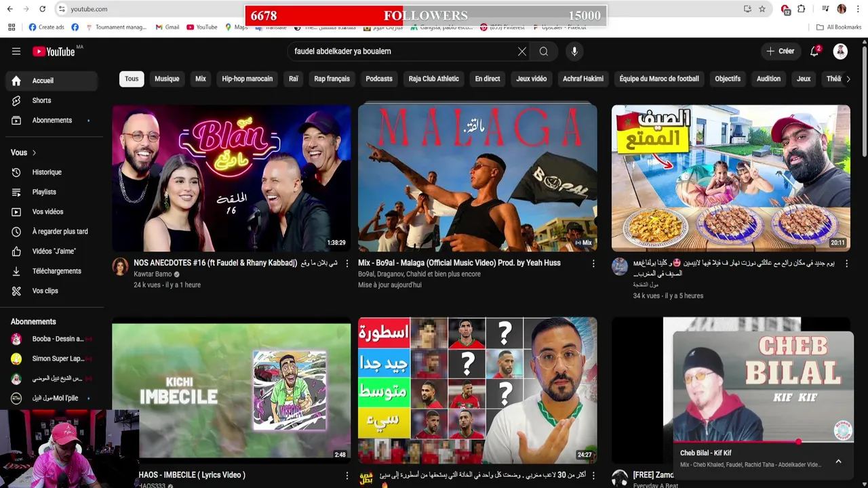Run search with magnifier icon
Viewport: 868px width, 488px height.
point(544,52)
